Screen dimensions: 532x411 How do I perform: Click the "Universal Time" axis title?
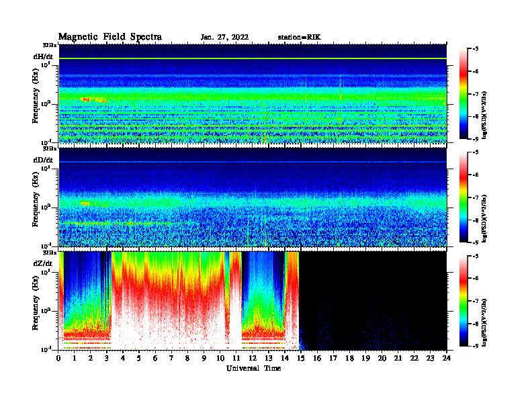pos(254,368)
